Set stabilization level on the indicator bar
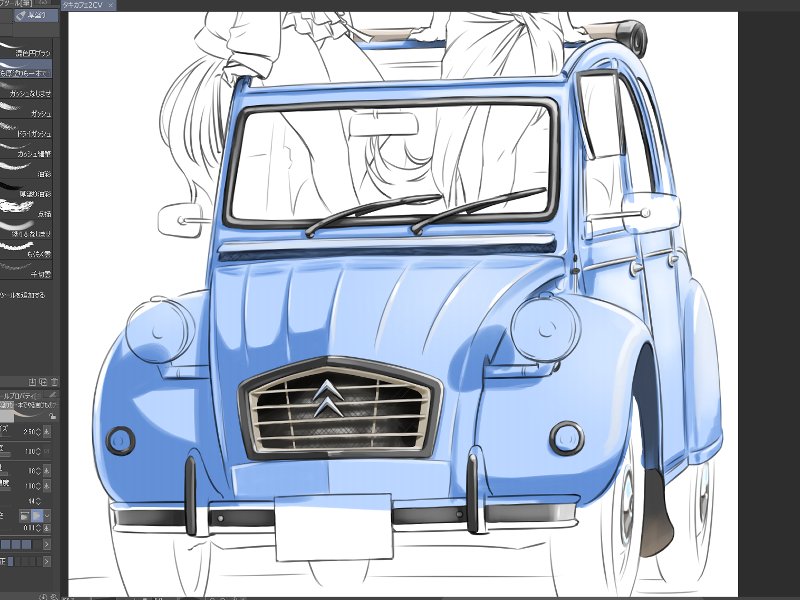Screen dimensions: 800x600 click(24, 562)
